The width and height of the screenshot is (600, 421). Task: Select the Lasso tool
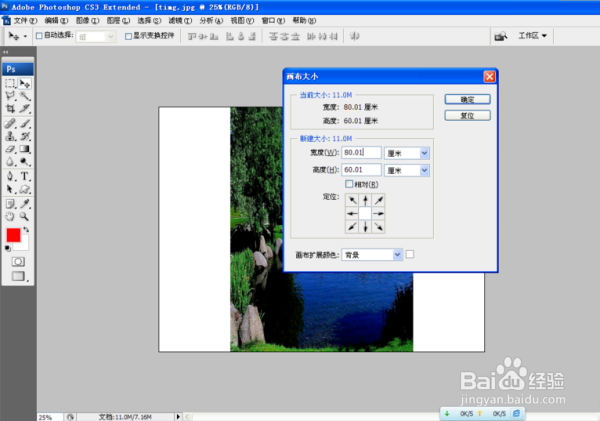(x=10, y=96)
